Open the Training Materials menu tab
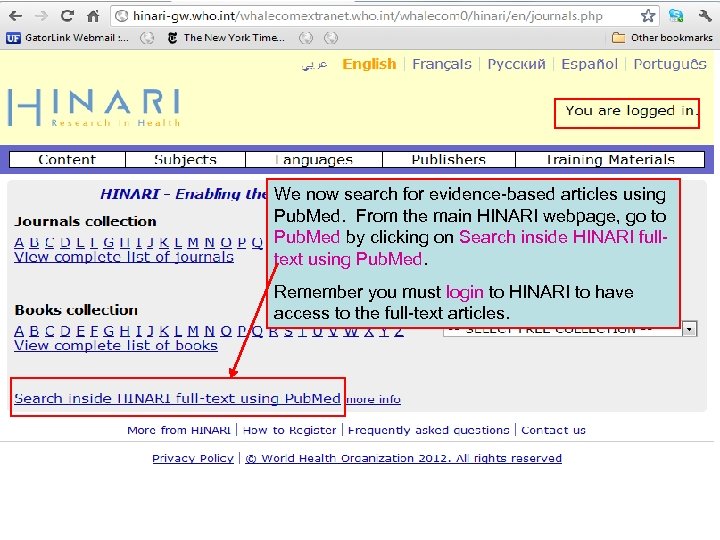The image size is (720, 540). coord(610,159)
